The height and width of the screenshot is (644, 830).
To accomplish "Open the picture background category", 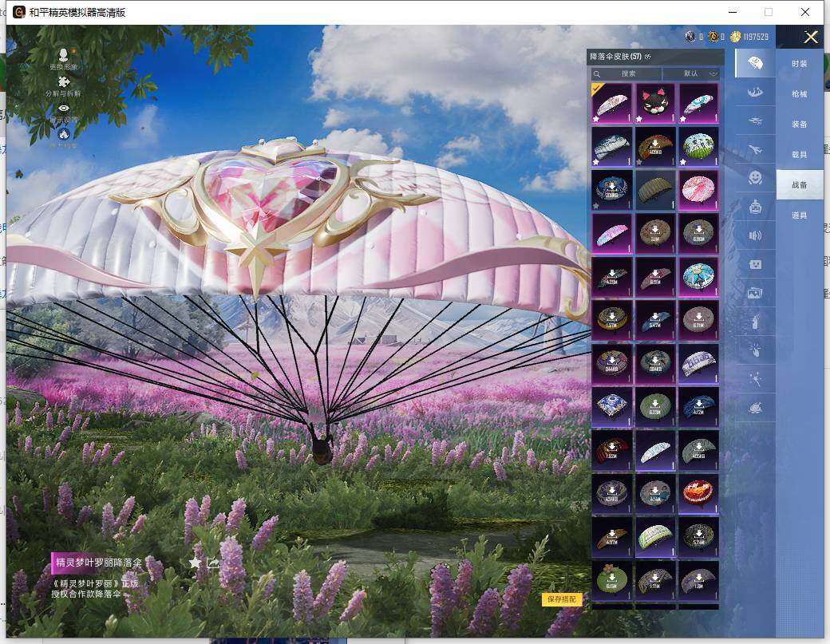I will point(755,293).
